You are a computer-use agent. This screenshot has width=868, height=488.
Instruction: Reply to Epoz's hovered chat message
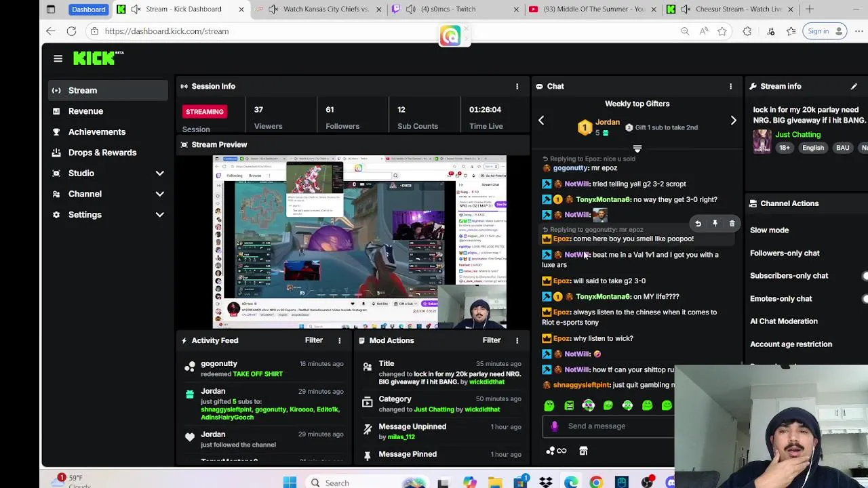[x=698, y=224]
